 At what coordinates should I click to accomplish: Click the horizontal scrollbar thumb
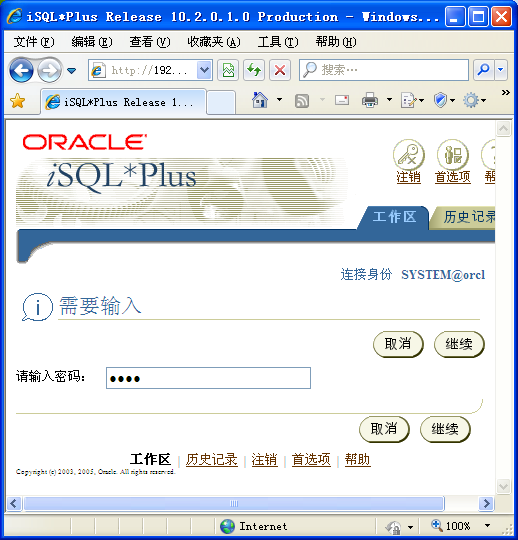(x=234, y=503)
